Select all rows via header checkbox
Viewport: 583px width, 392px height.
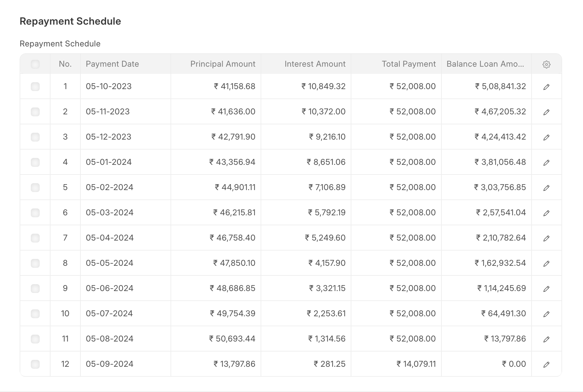[x=35, y=64]
